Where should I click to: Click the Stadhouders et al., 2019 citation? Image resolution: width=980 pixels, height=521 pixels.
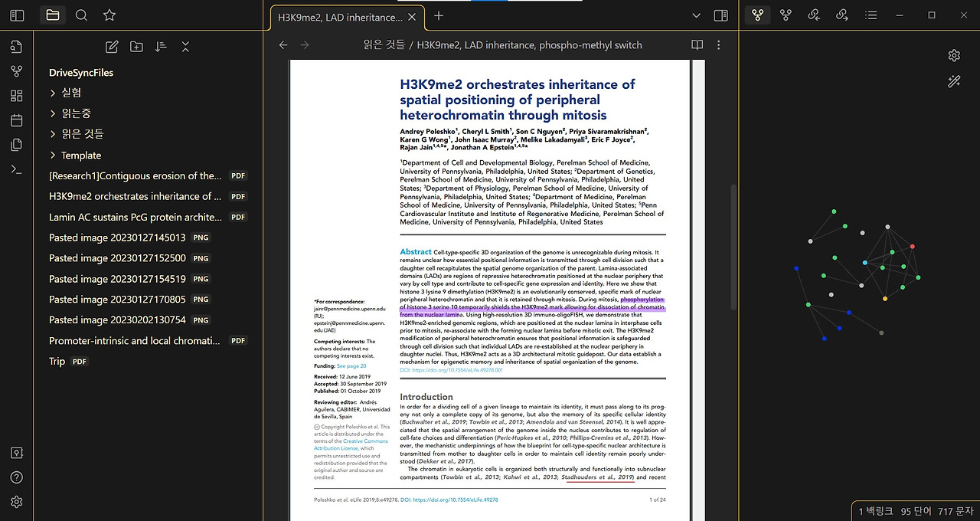point(598,477)
